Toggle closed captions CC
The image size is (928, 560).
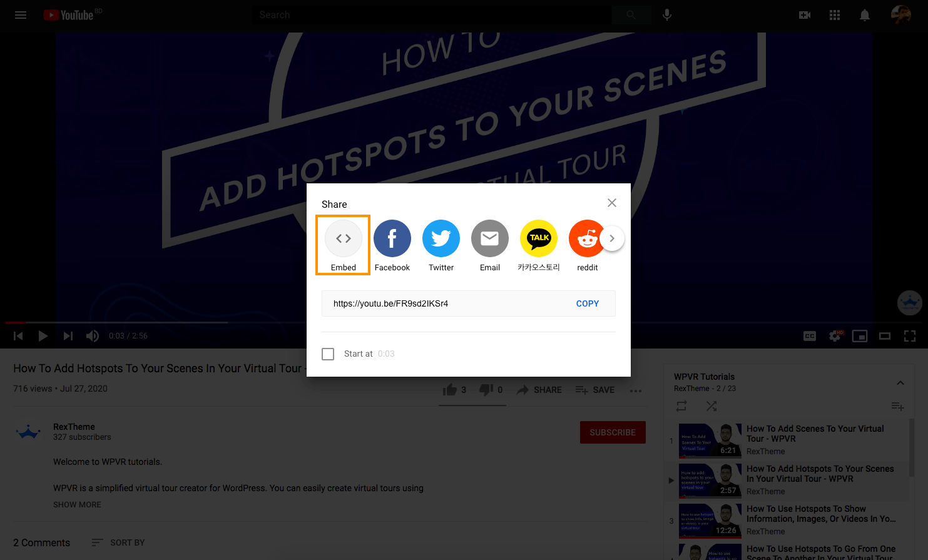click(x=810, y=336)
